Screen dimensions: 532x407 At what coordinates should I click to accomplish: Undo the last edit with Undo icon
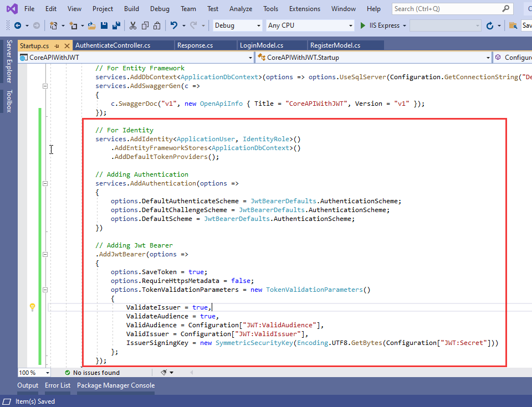click(173, 25)
